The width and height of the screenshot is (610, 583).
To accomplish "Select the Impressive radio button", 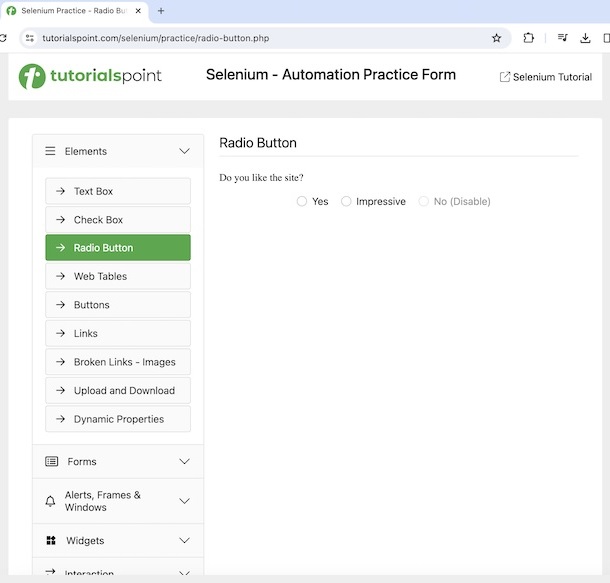I will (346, 201).
